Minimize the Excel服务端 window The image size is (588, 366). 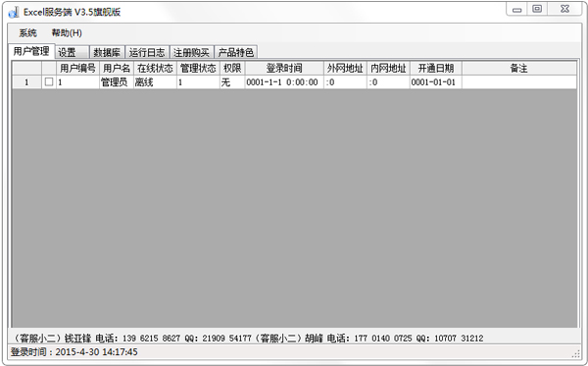click(x=517, y=10)
